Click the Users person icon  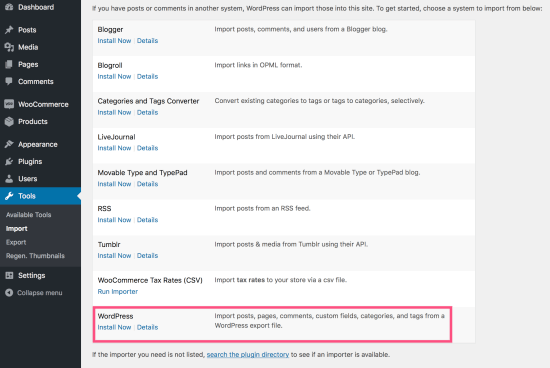pos(9,179)
